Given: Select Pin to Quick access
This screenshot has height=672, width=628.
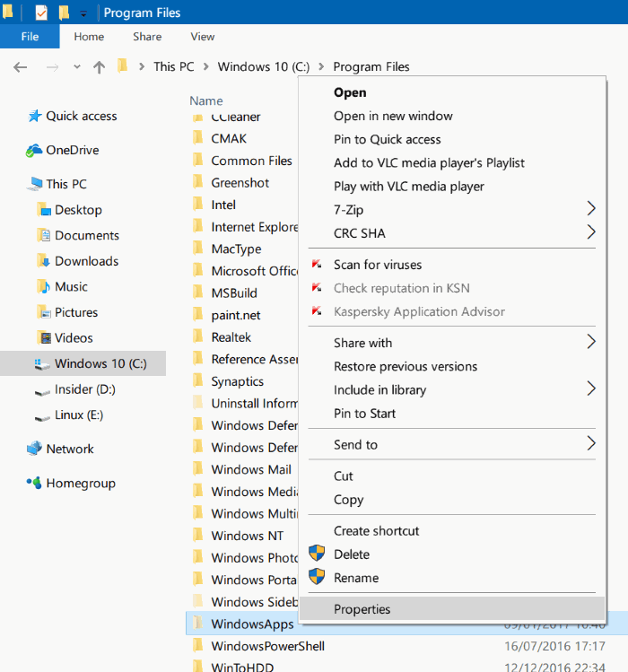Looking at the screenshot, I should 452,139.
